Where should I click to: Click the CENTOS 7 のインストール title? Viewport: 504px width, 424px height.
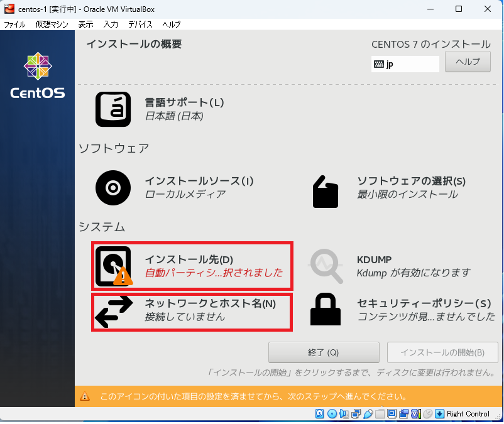pos(431,44)
